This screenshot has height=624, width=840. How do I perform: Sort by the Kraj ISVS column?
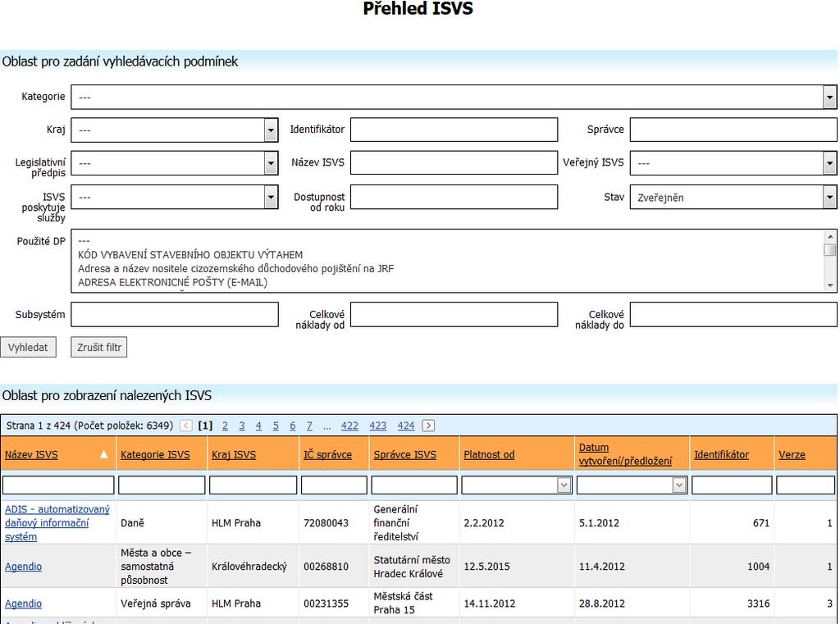234,455
